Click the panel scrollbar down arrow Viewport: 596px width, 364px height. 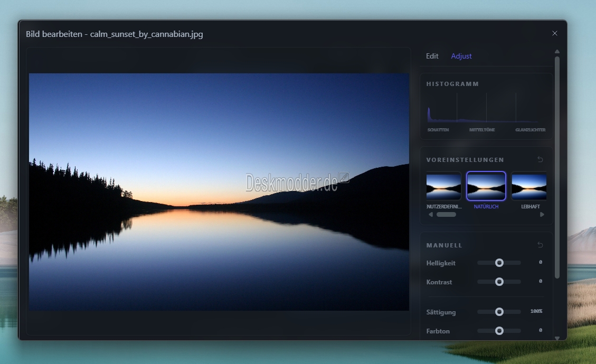click(557, 338)
